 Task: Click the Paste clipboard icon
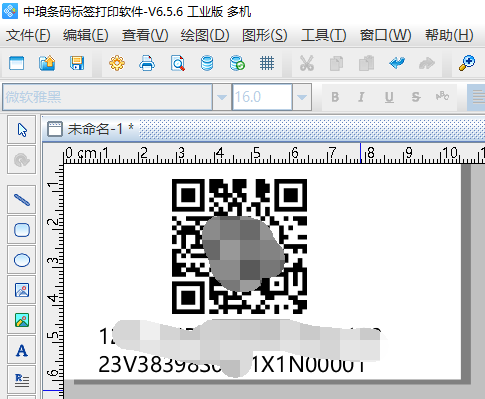tap(366, 63)
